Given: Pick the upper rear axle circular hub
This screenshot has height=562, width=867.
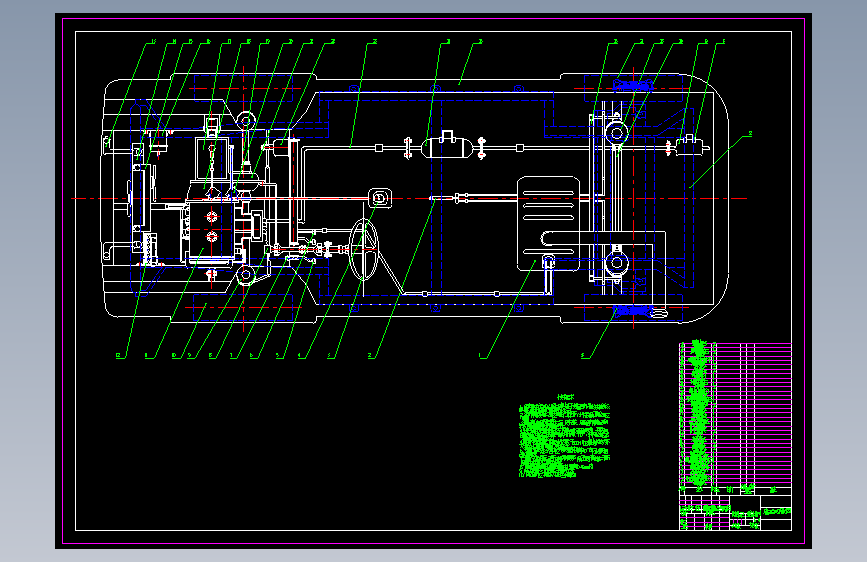Looking at the screenshot, I should [617, 133].
